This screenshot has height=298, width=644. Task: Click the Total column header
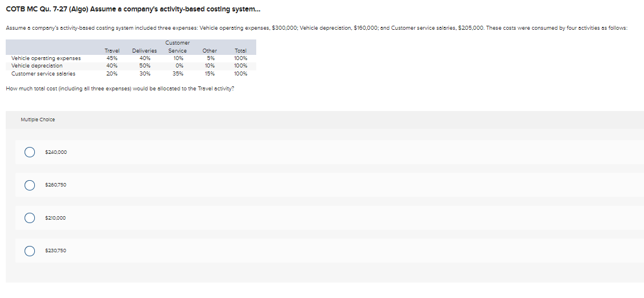[x=240, y=51]
